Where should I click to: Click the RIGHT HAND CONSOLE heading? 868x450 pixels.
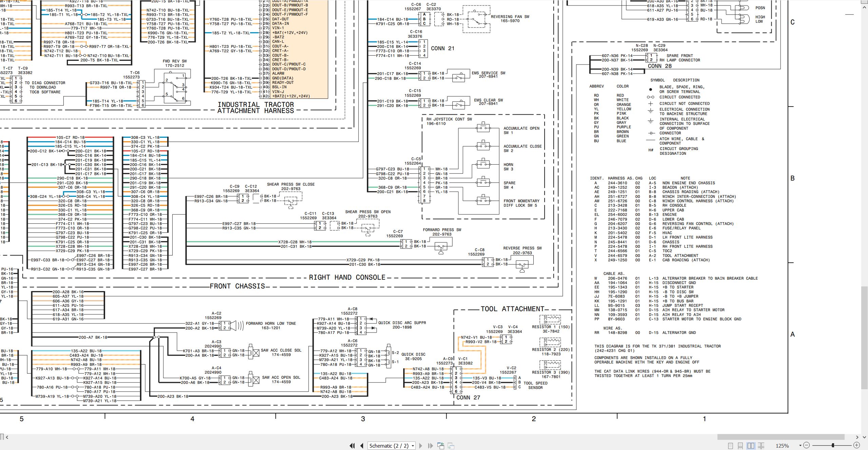pyautogui.click(x=347, y=277)
